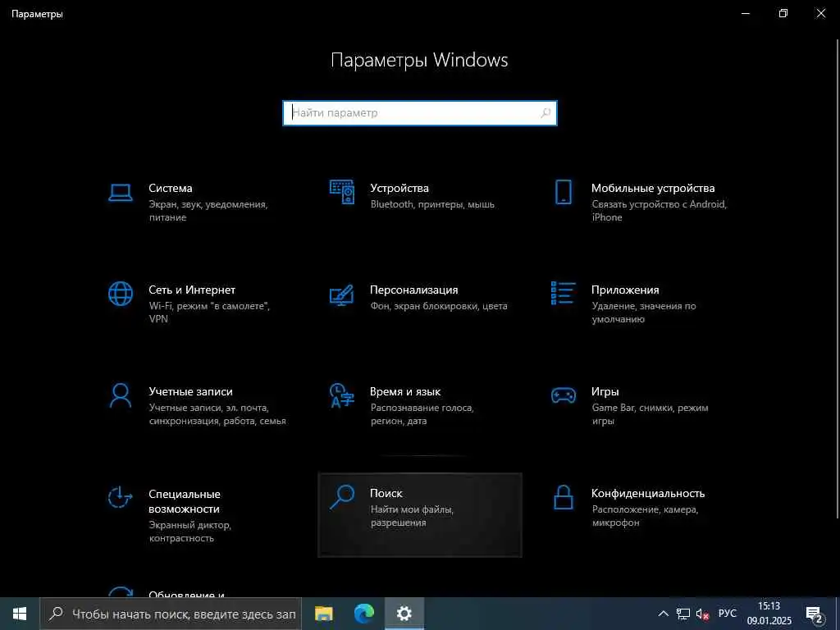The width and height of the screenshot is (840, 630).
Task: Click the muted volume tray icon
Action: pos(702,614)
